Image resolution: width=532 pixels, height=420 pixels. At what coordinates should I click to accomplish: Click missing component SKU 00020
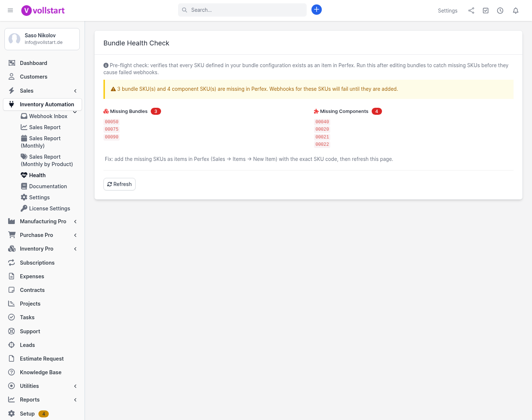tap(322, 129)
